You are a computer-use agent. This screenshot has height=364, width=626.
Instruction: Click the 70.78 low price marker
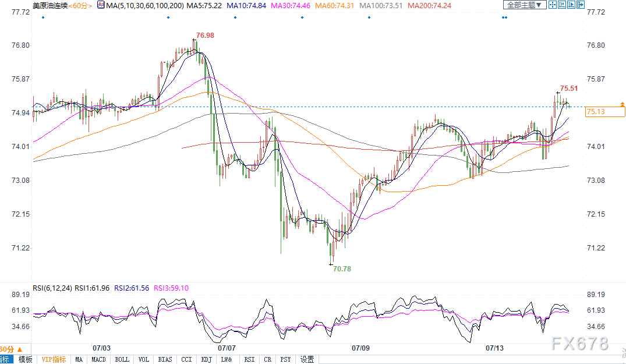[x=342, y=269]
